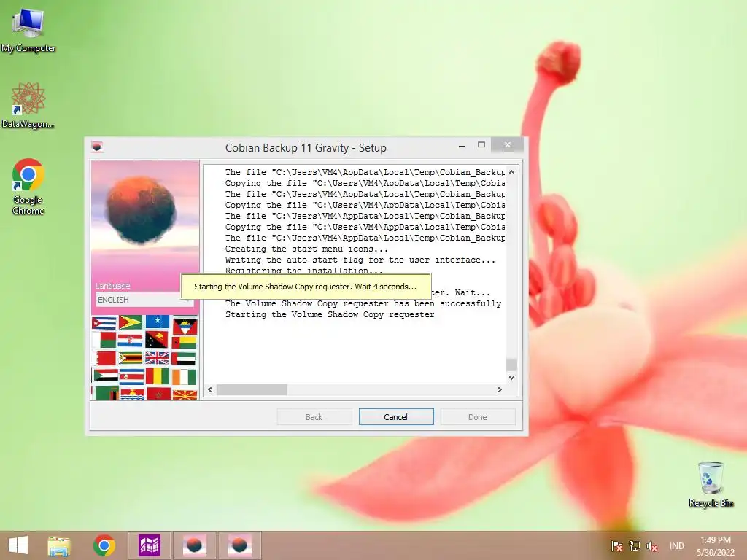Maximize the Cobian Backup setup window
Viewport: 747px width, 560px height.
coord(481,145)
